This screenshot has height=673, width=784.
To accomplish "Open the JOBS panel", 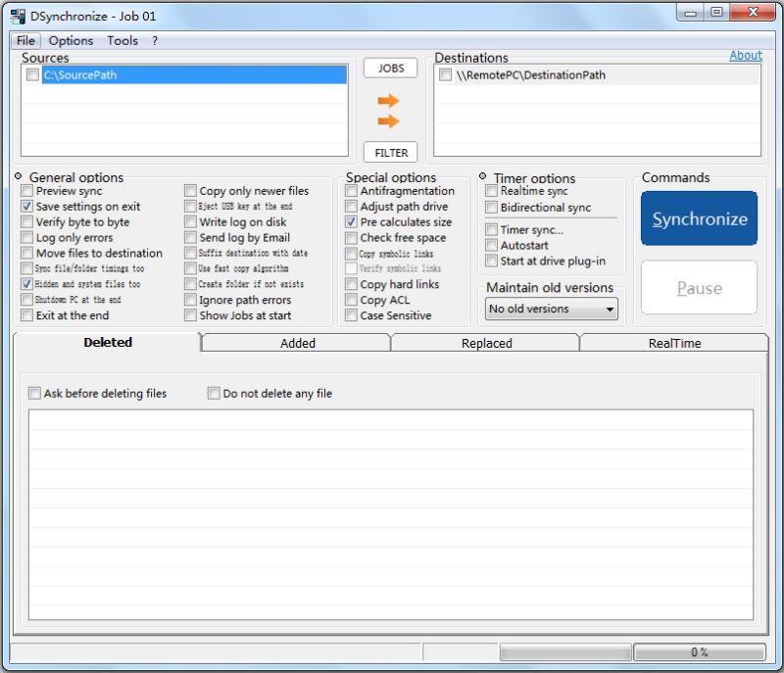I will [390, 68].
